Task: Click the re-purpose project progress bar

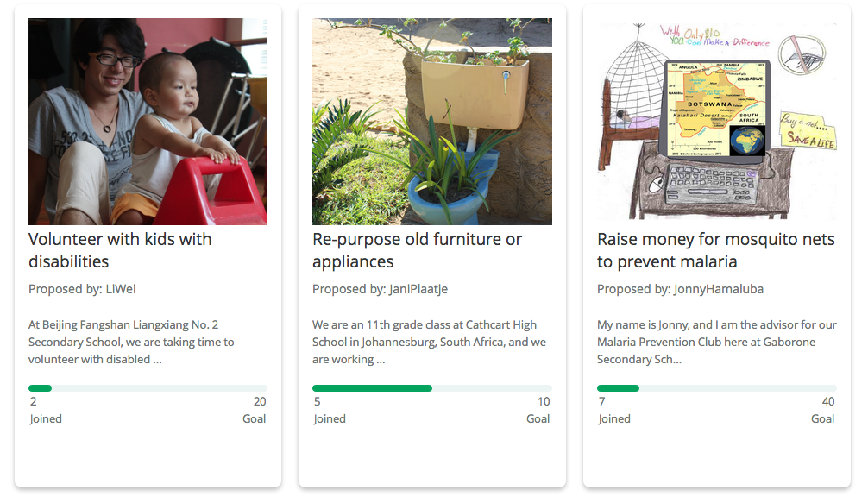Action: [x=431, y=388]
